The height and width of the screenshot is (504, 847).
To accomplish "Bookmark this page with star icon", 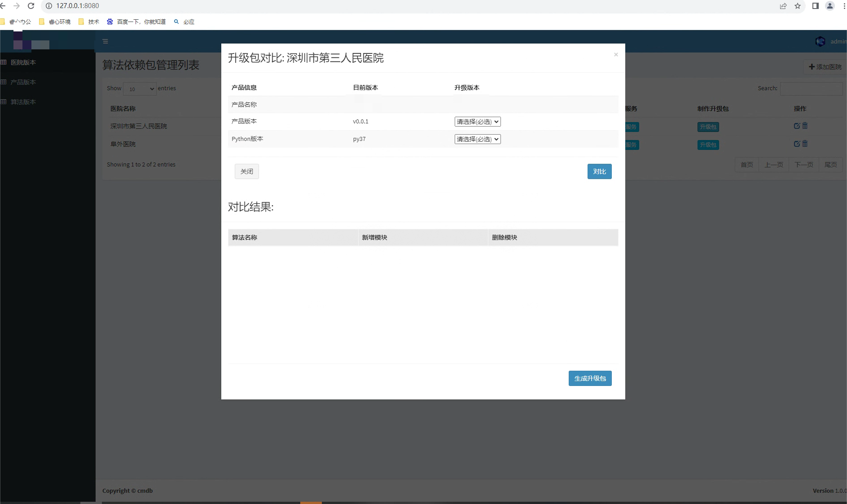I will pos(798,6).
